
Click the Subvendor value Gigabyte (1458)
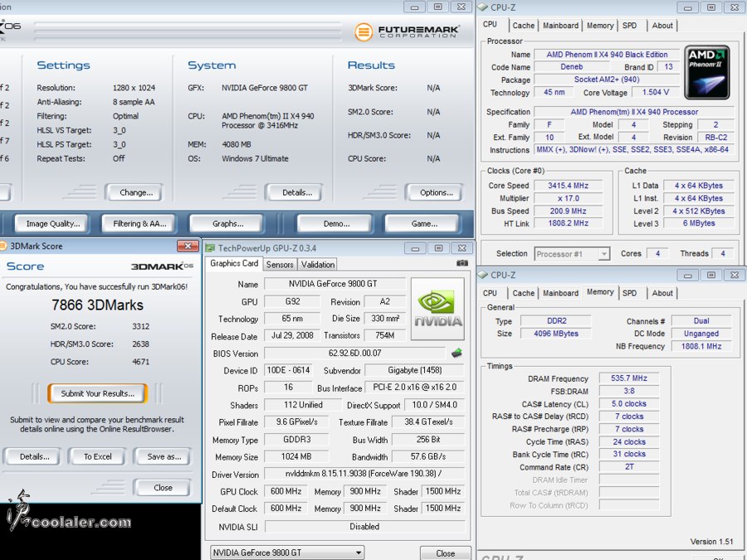click(x=415, y=370)
